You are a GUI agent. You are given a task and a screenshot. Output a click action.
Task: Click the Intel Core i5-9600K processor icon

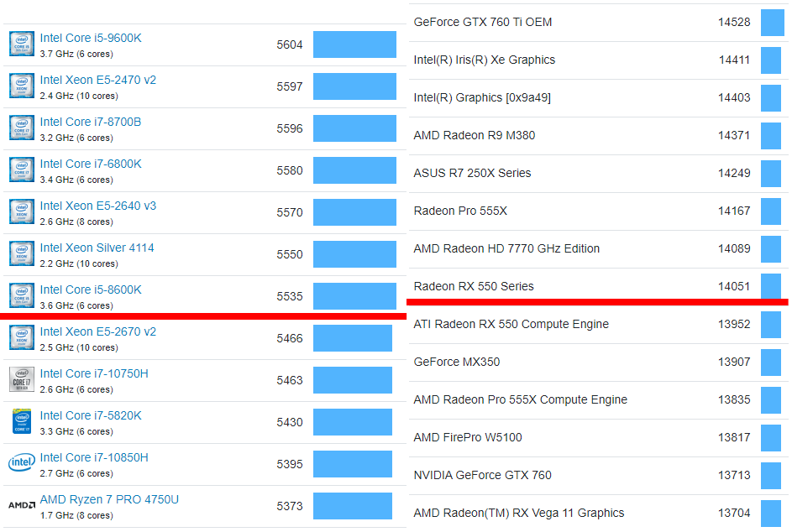(22, 44)
